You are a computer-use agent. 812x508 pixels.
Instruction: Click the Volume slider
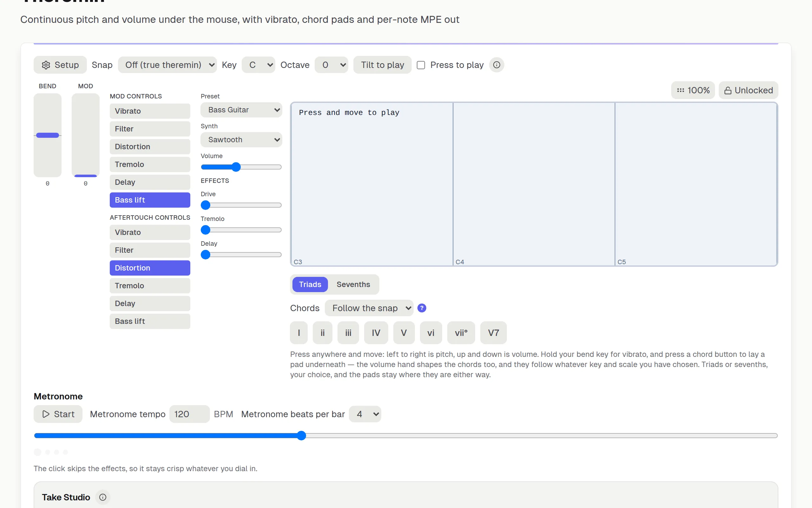pos(241,167)
